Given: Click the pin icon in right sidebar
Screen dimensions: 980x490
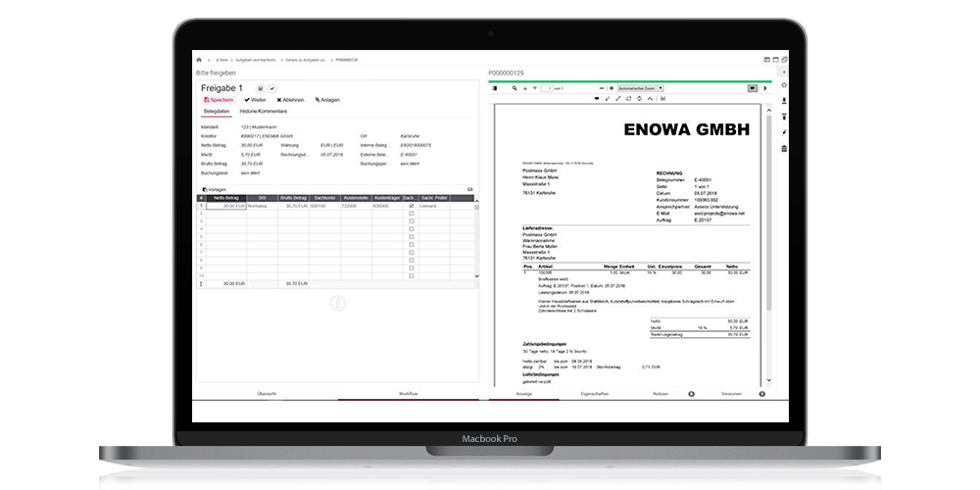Looking at the screenshot, I should 784,132.
